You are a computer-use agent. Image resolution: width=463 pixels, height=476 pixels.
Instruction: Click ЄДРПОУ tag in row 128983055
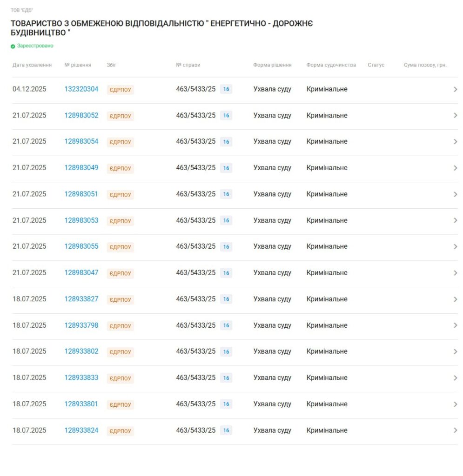click(121, 247)
